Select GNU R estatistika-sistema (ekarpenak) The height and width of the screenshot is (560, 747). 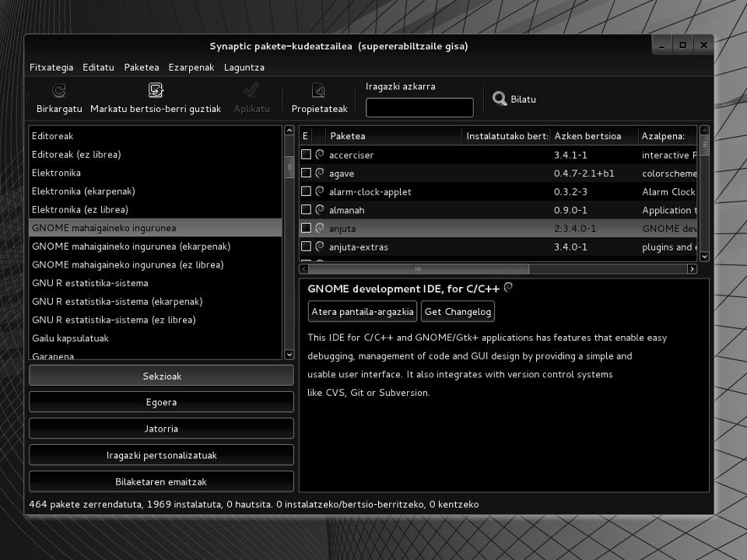(x=156, y=302)
